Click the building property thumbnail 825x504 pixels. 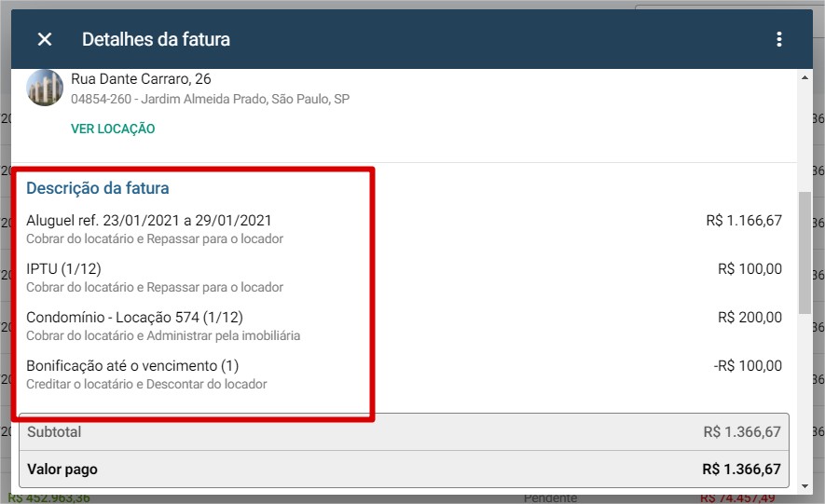pyautogui.click(x=45, y=88)
